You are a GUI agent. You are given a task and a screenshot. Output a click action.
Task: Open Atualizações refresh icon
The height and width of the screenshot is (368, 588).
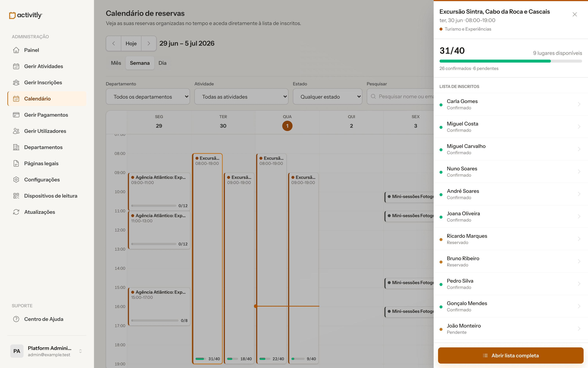16,212
